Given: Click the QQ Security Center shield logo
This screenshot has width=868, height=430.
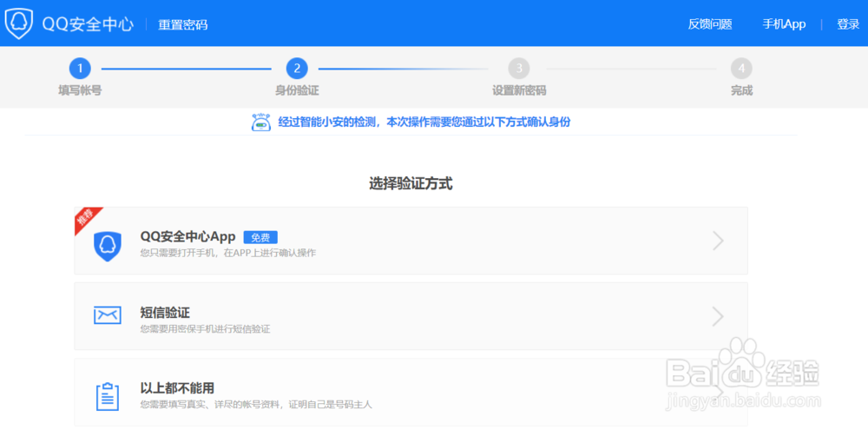Looking at the screenshot, I should tap(19, 23).
